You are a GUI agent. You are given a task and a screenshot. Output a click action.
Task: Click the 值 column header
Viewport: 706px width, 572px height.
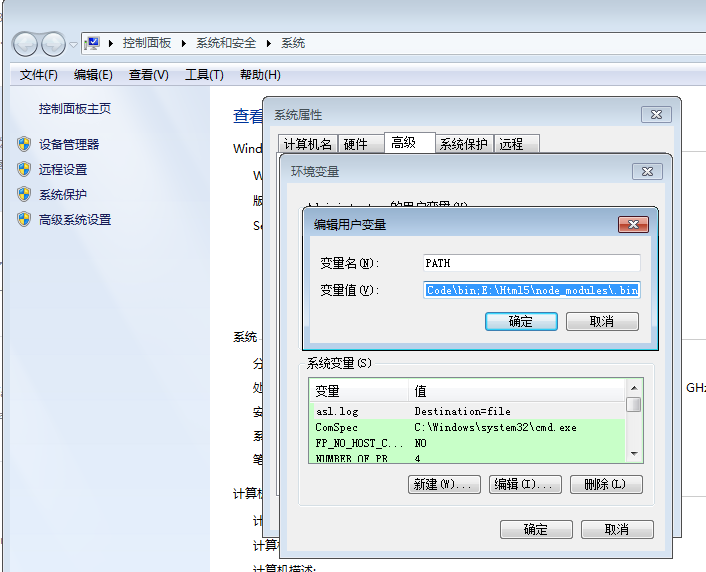(x=517, y=390)
